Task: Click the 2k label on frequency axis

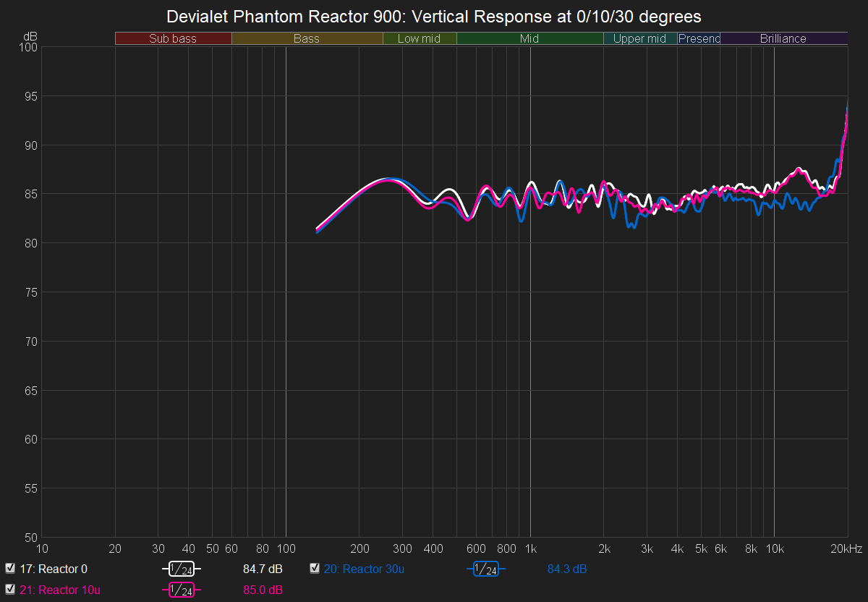Action: point(604,549)
